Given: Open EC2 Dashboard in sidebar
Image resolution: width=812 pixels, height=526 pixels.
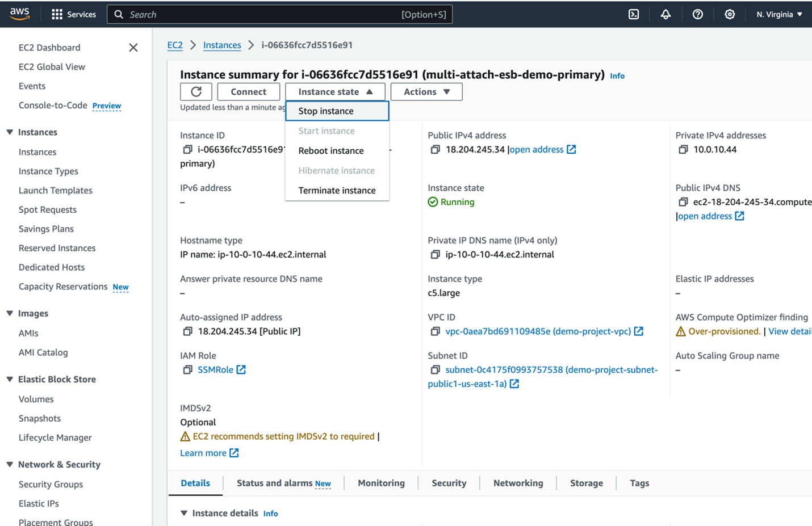Looking at the screenshot, I should click(49, 48).
